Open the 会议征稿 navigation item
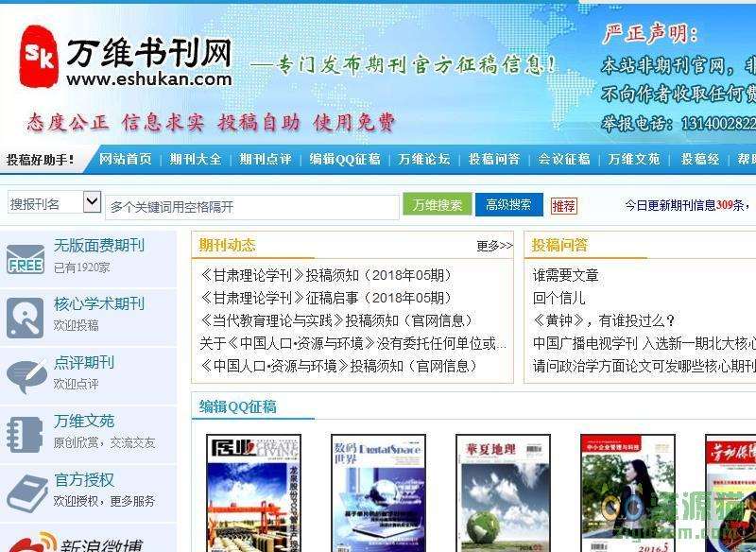Screen dimensions: 756x552 tap(564, 159)
